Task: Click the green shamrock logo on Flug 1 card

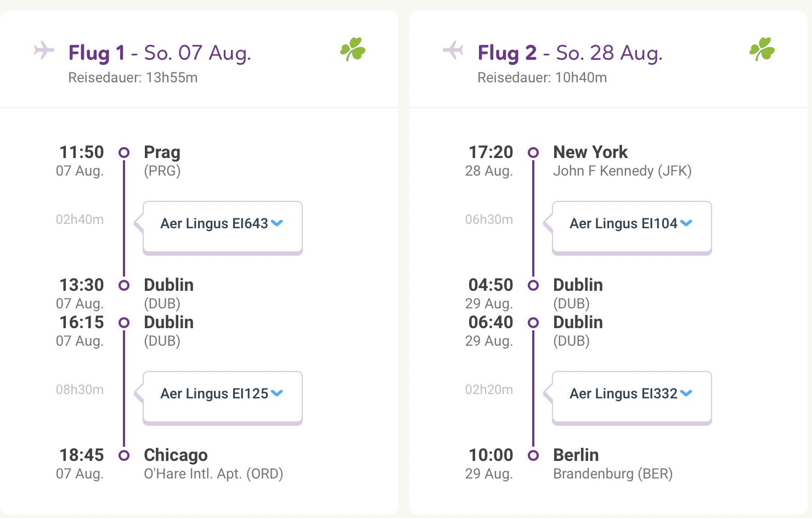Action: tap(353, 49)
